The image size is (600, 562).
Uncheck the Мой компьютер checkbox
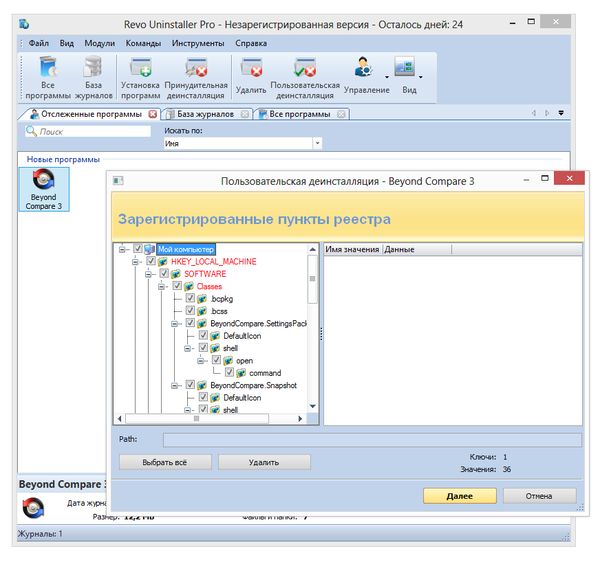(x=138, y=249)
